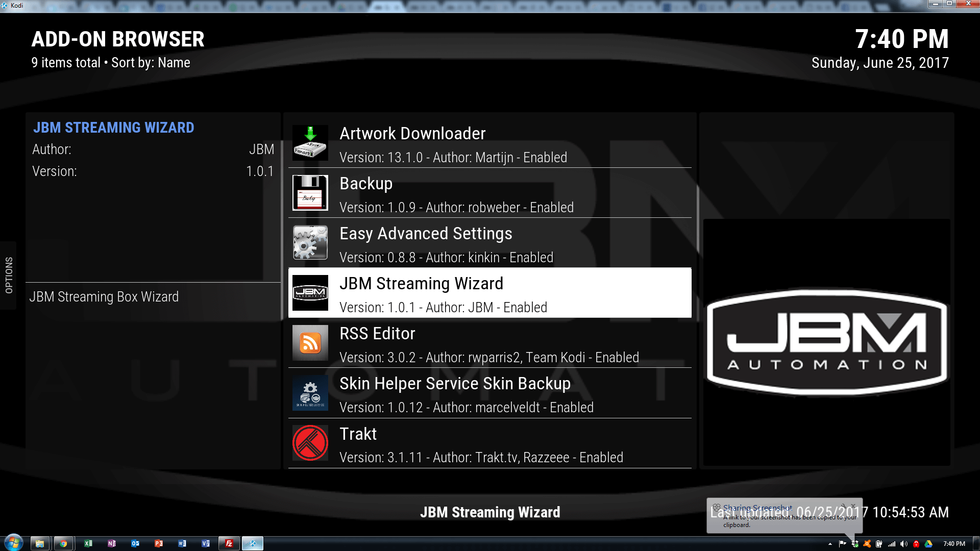Viewport: 980px width, 551px height.
Task: Click JBM Streaming Box Wizard description text
Action: tap(104, 297)
